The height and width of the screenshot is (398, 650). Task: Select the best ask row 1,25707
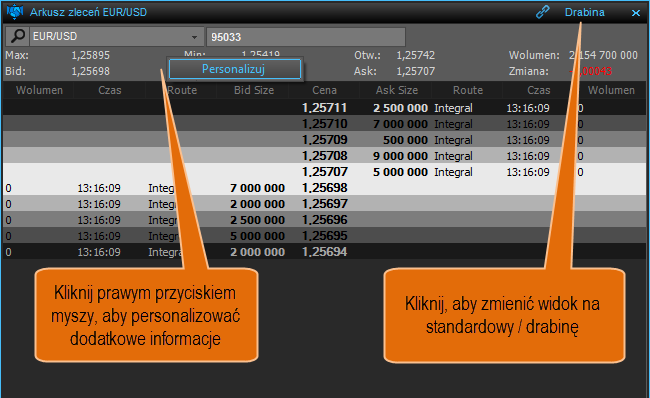325,172
